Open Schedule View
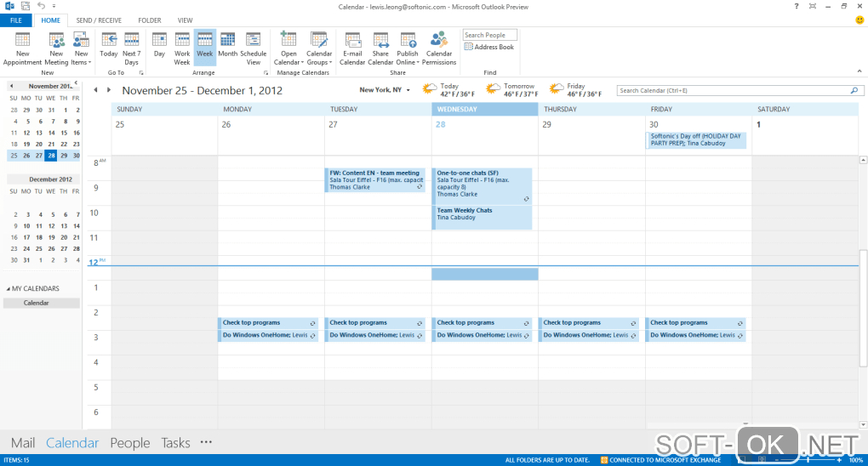 pyautogui.click(x=253, y=48)
